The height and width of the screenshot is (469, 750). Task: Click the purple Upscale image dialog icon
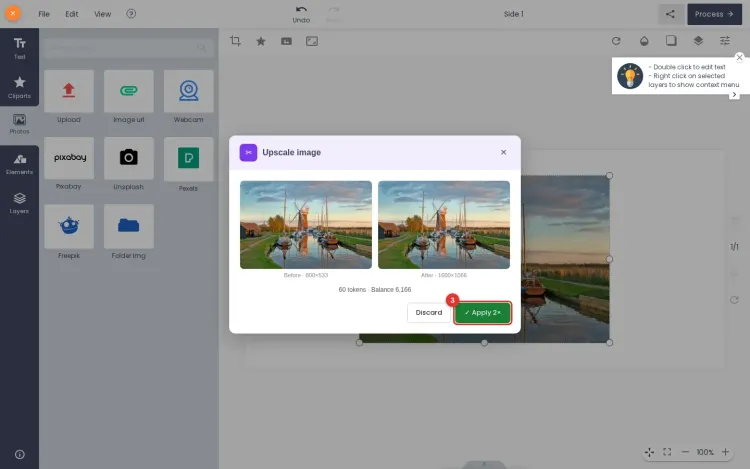(248, 153)
